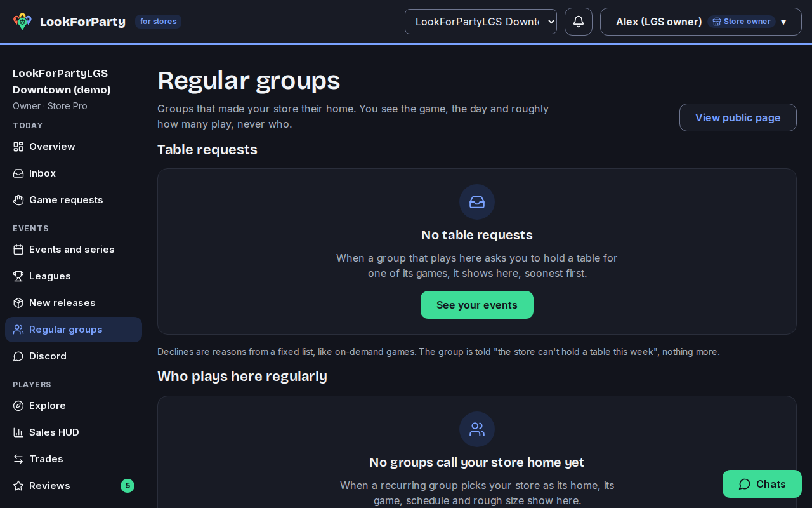The height and width of the screenshot is (508, 812).
Task: Click View public page button
Action: tap(738, 117)
